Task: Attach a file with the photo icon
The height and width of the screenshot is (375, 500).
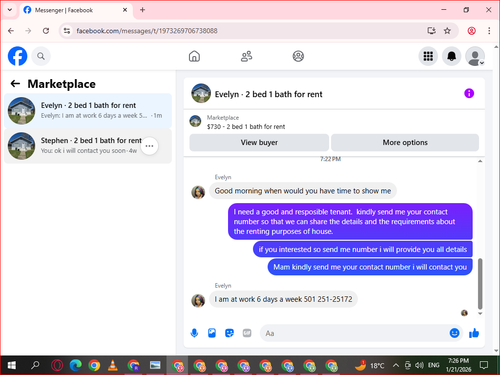Action: pyautogui.click(x=212, y=333)
